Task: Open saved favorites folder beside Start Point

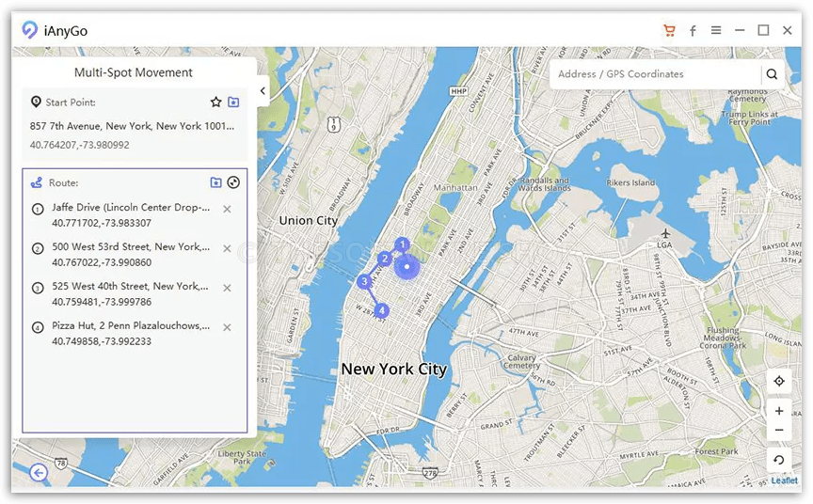Action: click(x=234, y=102)
